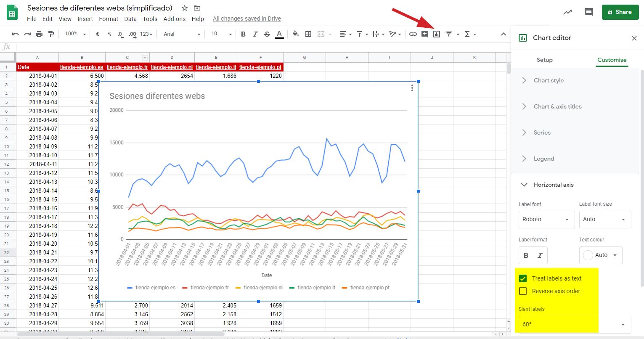The image size is (644, 339).
Task: Toggle bold for axis label format
Action: click(526, 255)
